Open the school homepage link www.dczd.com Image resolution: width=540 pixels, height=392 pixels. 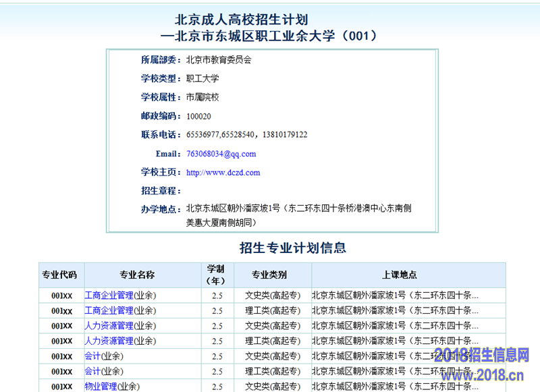tap(223, 173)
